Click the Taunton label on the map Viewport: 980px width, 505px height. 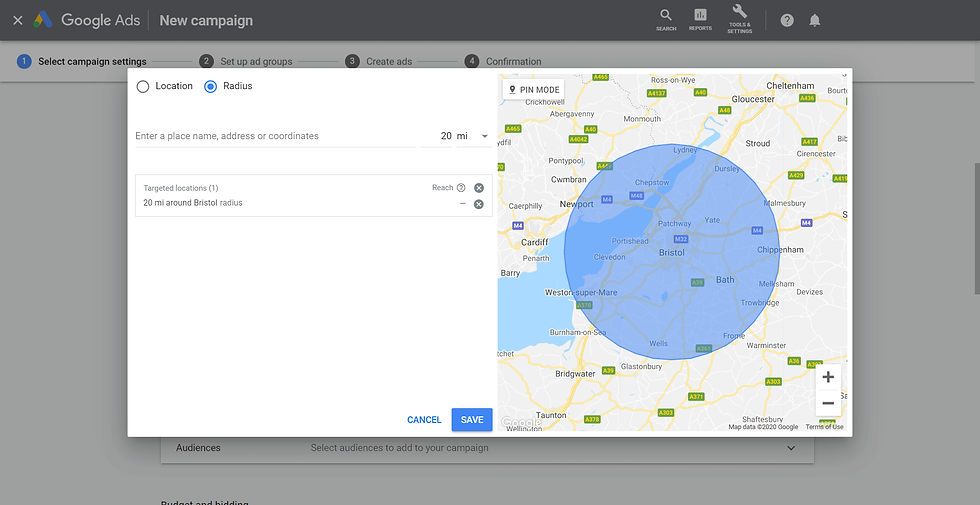pos(551,415)
